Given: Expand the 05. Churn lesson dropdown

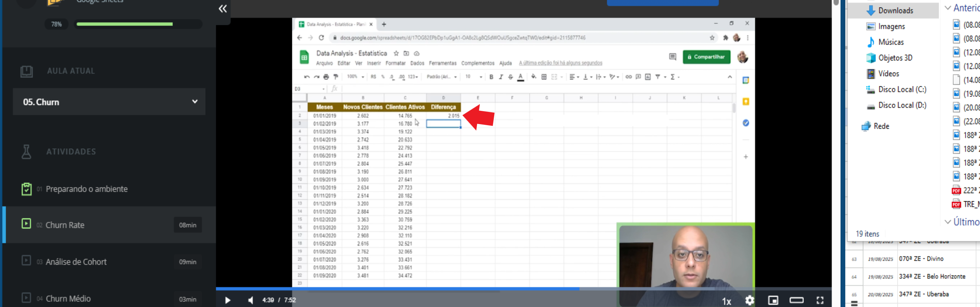Looking at the screenshot, I should pos(109,102).
